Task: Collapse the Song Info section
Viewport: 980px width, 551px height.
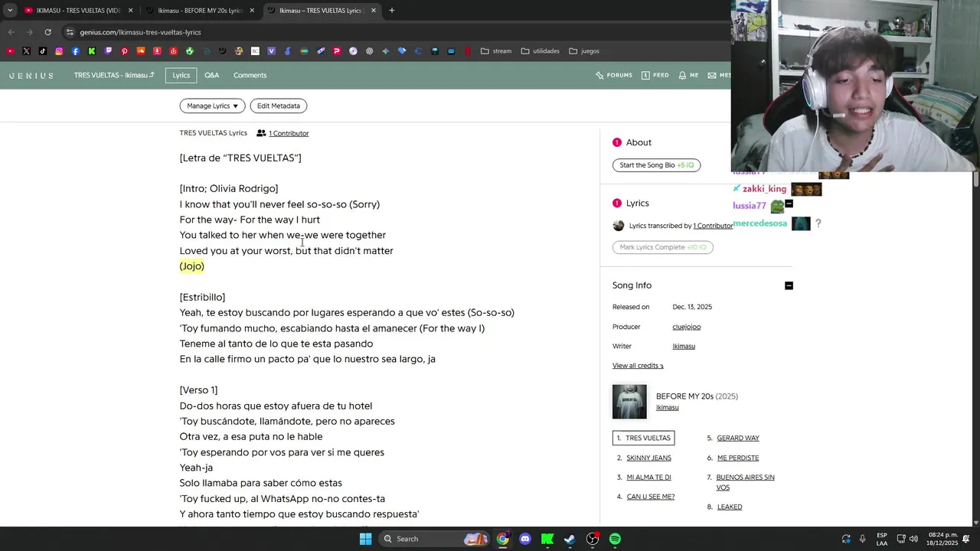Action: (789, 285)
